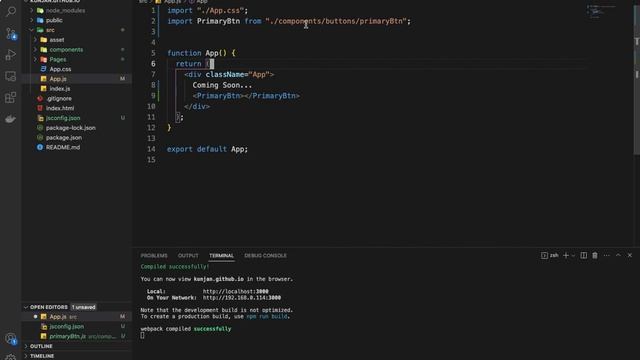Click the 192.168.0.114:3000 network URL
This screenshot has width=640, height=360.
(x=242, y=298)
